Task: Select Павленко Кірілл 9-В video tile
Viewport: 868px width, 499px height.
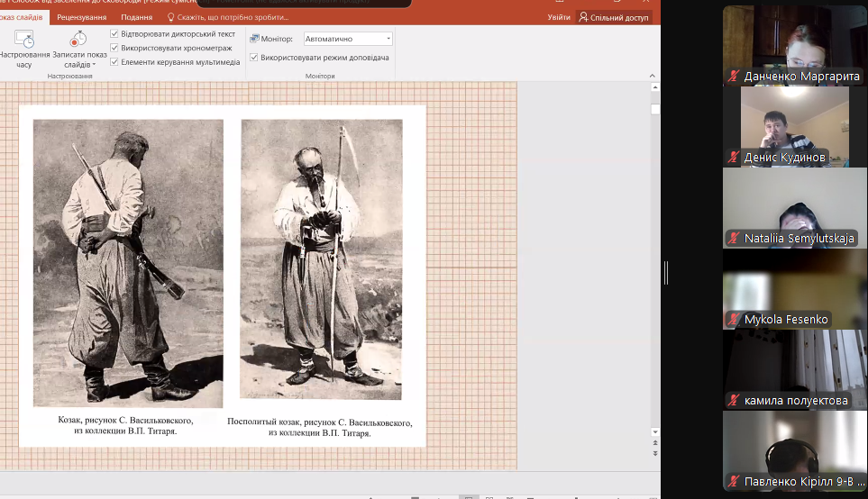Action: point(794,451)
